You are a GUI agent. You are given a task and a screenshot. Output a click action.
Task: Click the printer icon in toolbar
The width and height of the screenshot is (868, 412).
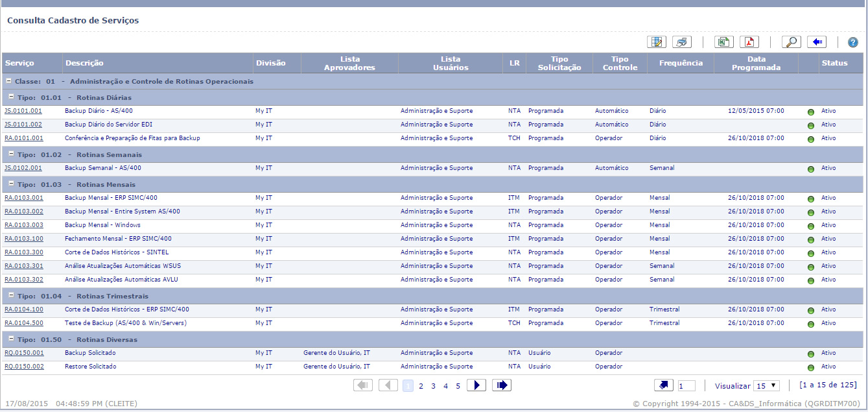[x=682, y=42]
